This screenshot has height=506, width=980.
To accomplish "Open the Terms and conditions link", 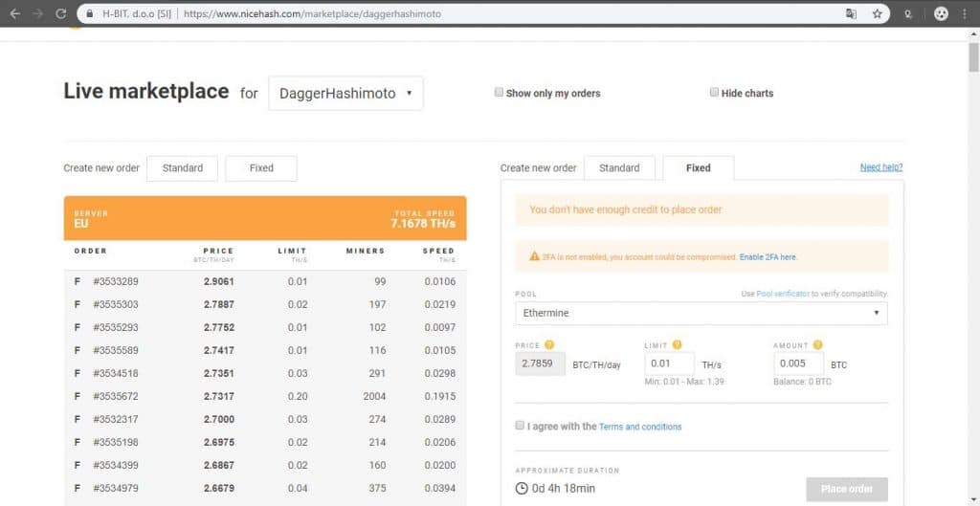I will click(640, 427).
